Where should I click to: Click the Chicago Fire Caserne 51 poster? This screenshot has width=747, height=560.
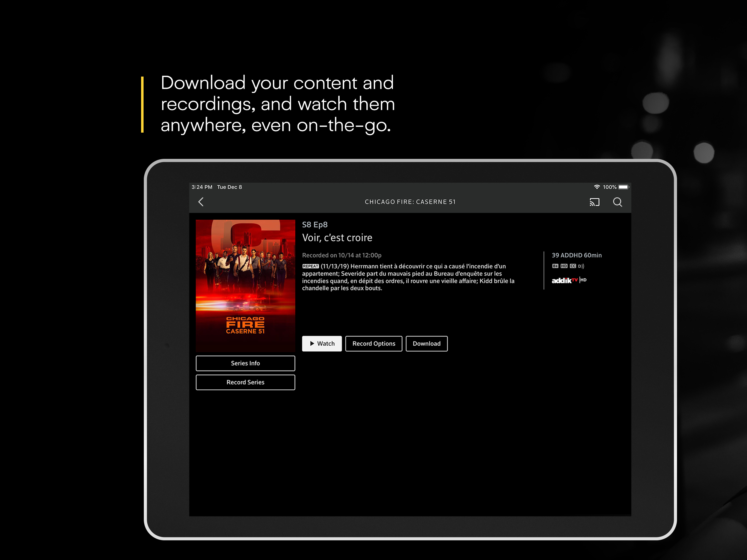[x=245, y=286]
